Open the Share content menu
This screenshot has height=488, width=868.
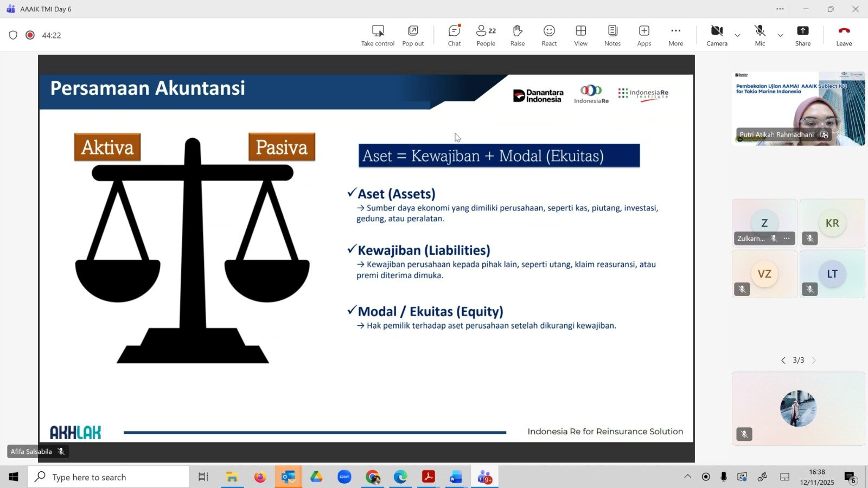point(802,35)
